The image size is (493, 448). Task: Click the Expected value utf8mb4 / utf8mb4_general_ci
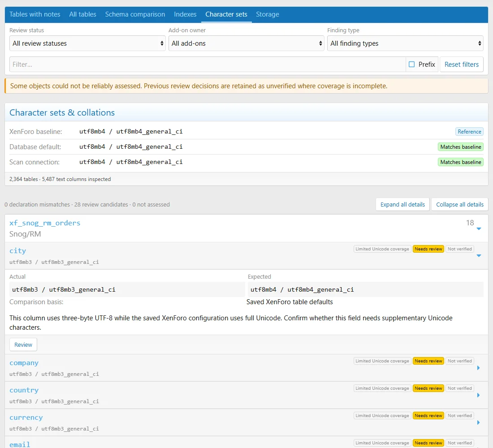365,289
